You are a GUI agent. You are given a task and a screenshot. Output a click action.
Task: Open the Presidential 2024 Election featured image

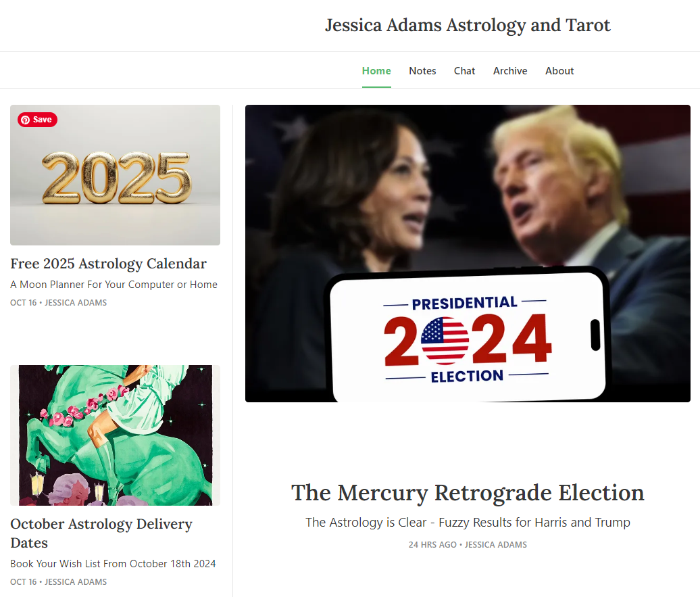click(468, 254)
